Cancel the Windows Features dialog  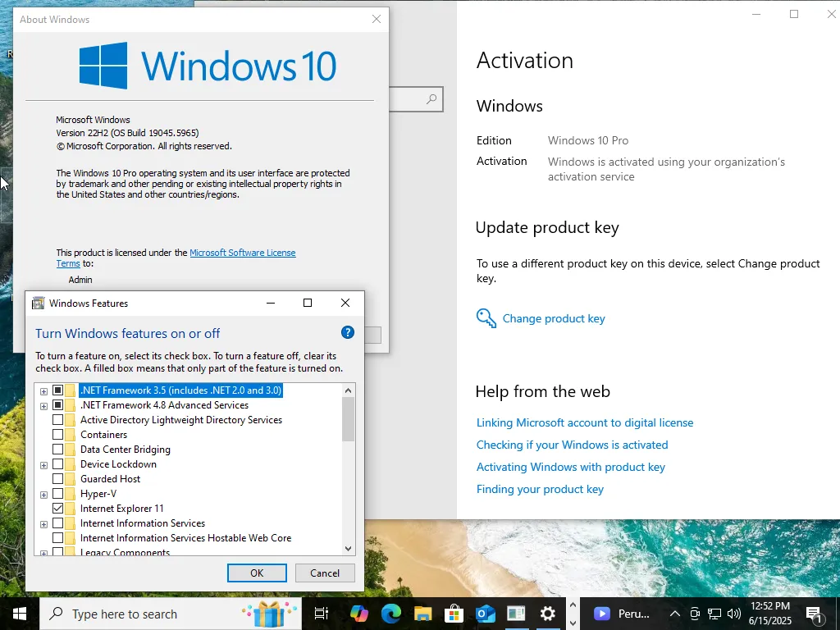[325, 573]
